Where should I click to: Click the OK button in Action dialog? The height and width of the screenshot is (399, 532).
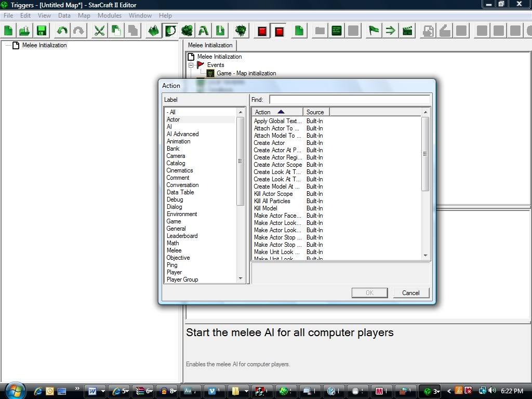tap(369, 293)
